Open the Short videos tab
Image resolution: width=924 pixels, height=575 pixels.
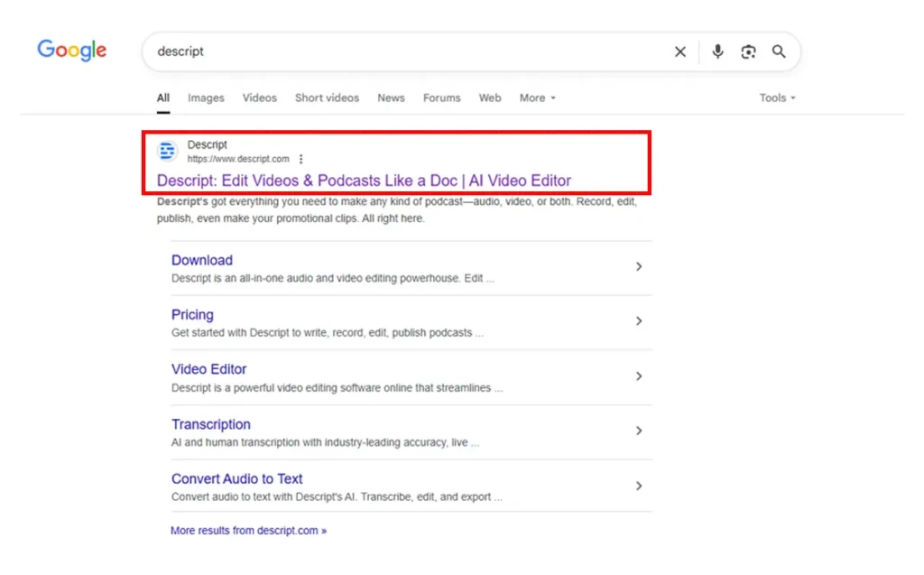point(327,97)
